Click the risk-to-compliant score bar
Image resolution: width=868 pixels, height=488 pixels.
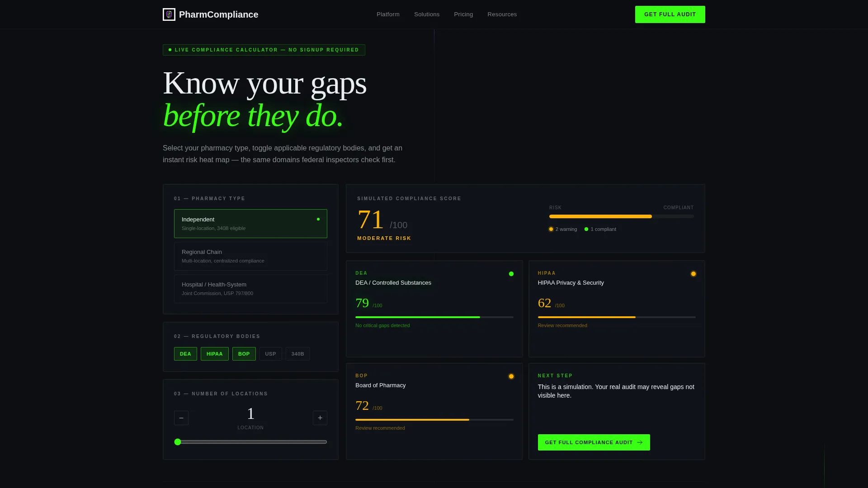[622, 216]
